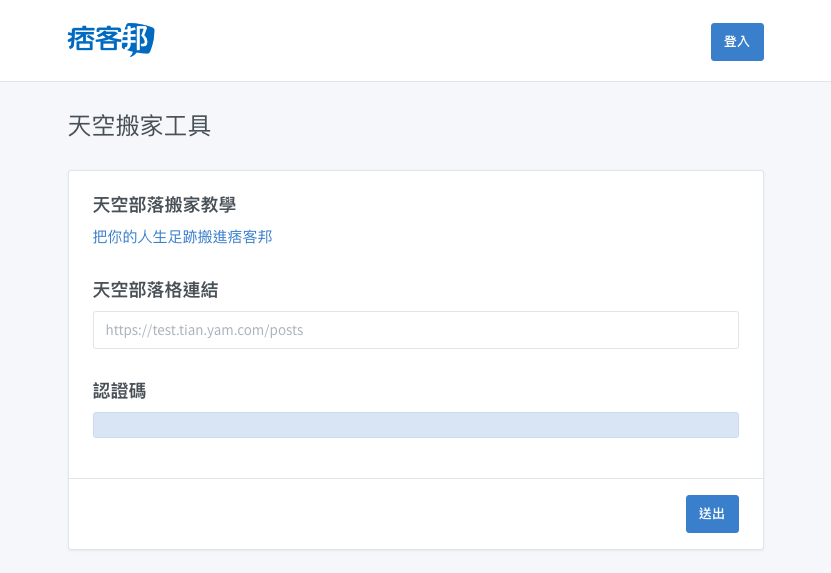The image size is (831, 573).
Task: Click the 天空搬家工具 page title
Action: [139, 126]
